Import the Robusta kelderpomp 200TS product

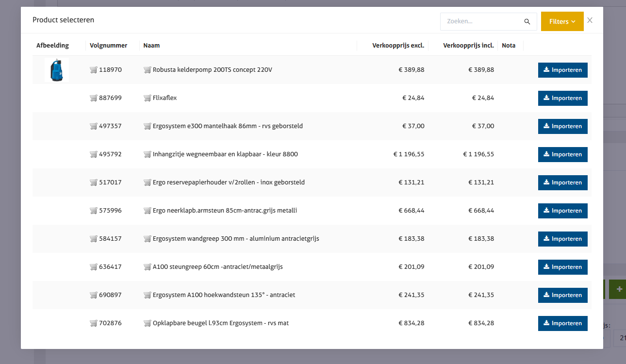click(562, 70)
